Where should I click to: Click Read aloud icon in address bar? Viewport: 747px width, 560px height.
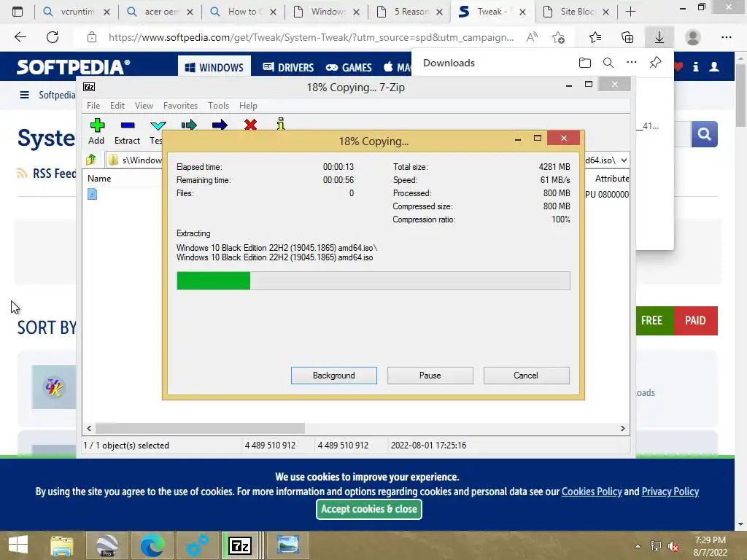point(532,37)
